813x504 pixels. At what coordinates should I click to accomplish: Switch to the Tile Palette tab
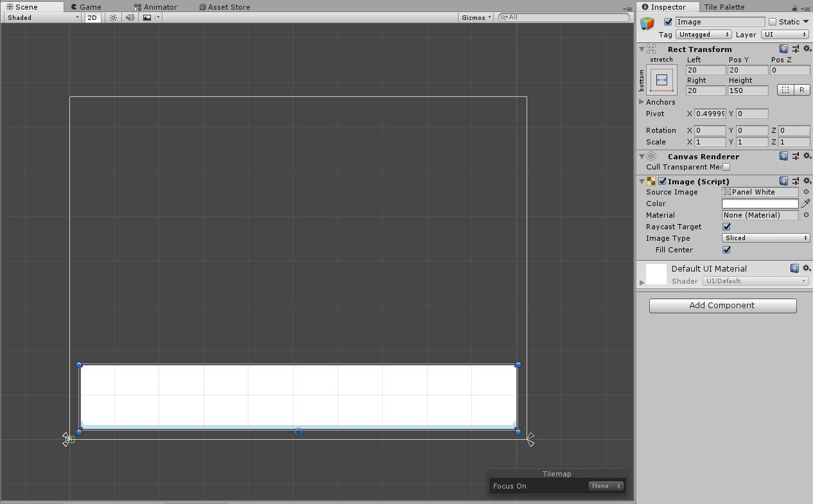tap(724, 7)
